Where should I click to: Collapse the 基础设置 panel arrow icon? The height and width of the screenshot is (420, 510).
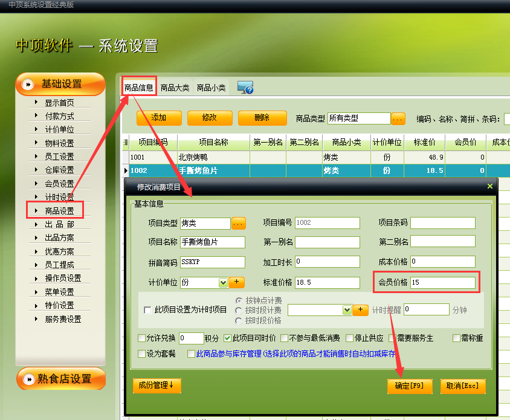28,84
